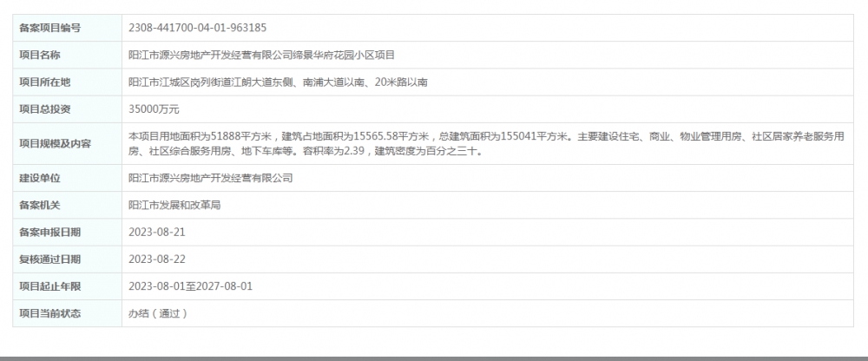Select the location text 阳江市江城区岗列街道
The height and width of the screenshot is (361, 868).
coord(180,82)
